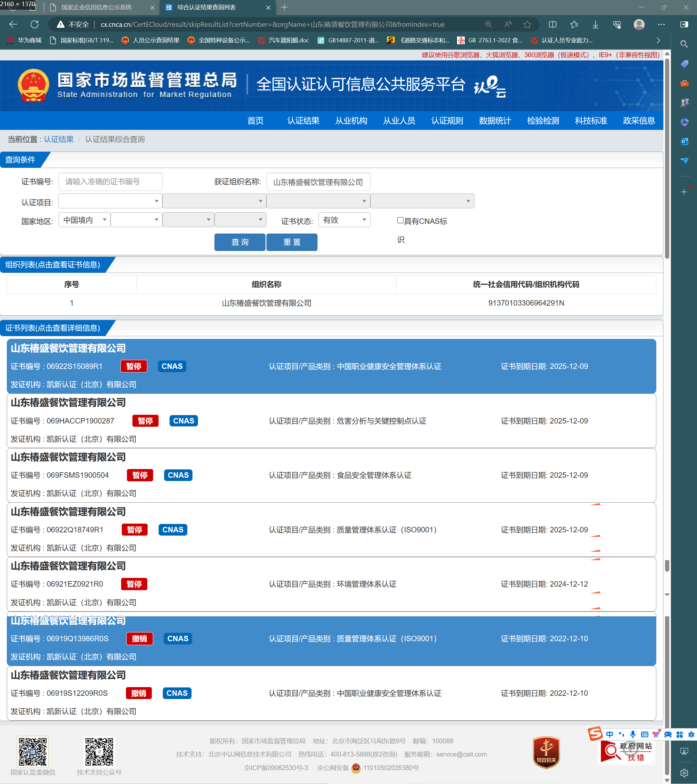Open the 首页 navigation item
The image size is (697, 784).
[255, 121]
